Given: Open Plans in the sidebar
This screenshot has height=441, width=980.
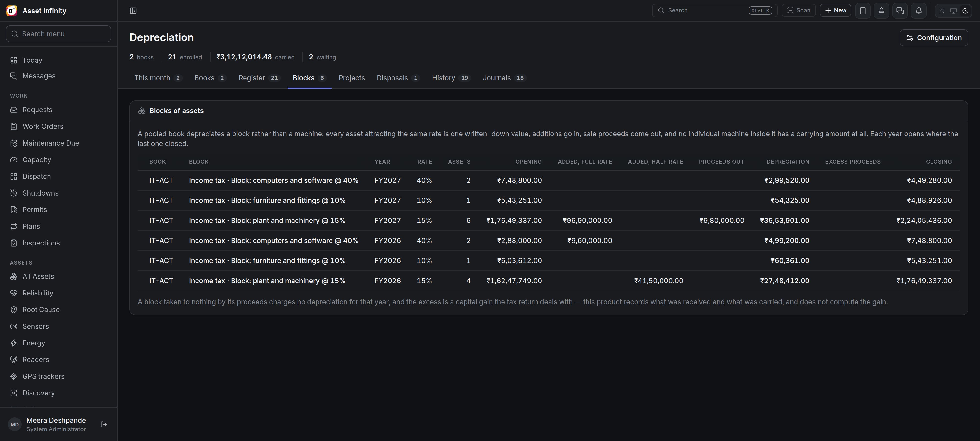Looking at the screenshot, I should point(59,226).
